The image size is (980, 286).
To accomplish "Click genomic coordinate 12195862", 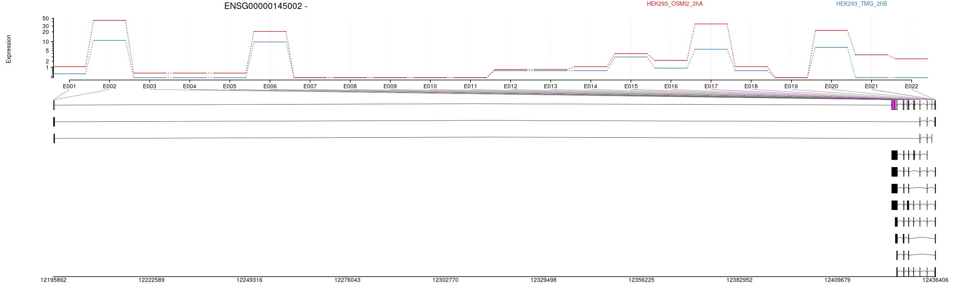I will point(53,280).
